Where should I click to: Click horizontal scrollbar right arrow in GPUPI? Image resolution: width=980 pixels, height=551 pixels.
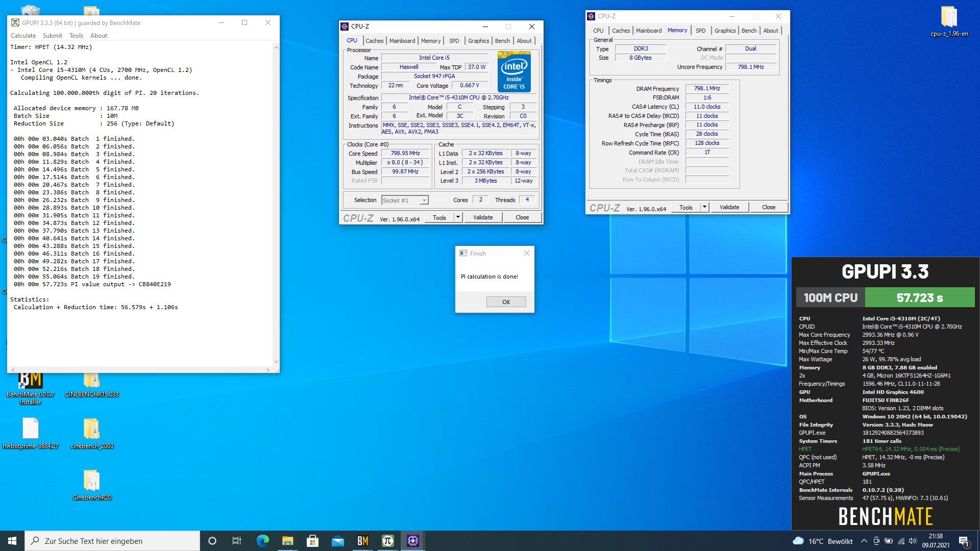(x=268, y=369)
